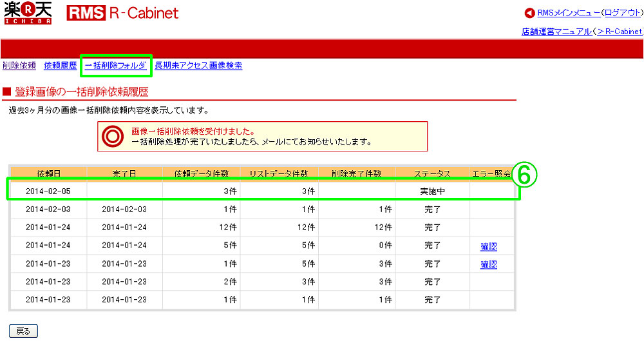Open the >R-Cabinet manual link

click(620, 31)
